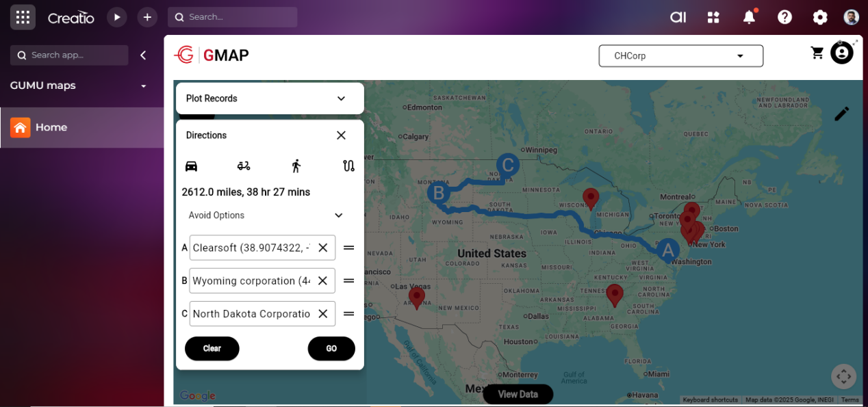Select walking travel mode icon
This screenshot has height=407, width=868.
296,166
